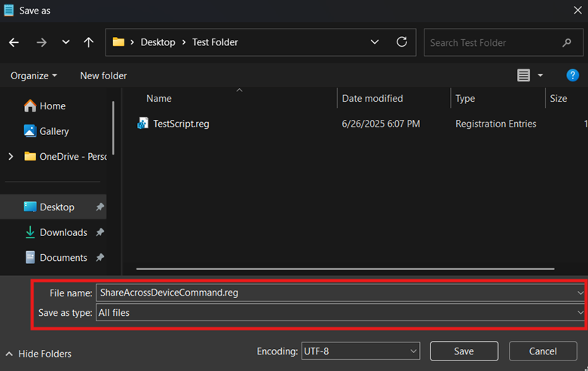The height and width of the screenshot is (371, 588).
Task: Click the 6/26/2025 6:07 PM date cell
Action: [381, 124]
